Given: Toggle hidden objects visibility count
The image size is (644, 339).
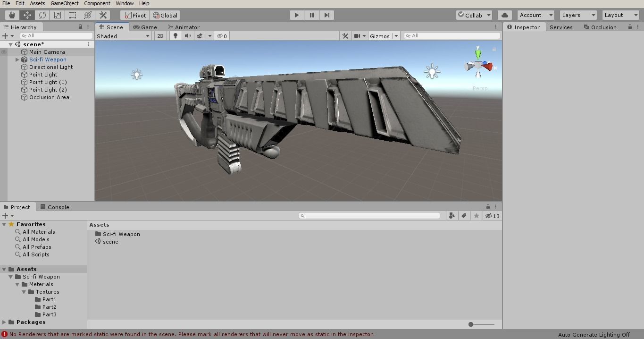Looking at the screenshot, I should (x=222, y=36).
